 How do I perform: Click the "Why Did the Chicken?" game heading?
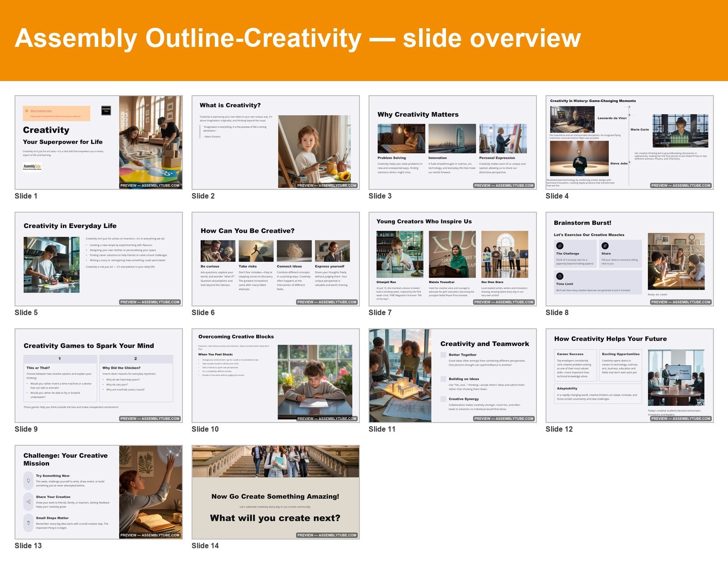(x=121, y=368)
